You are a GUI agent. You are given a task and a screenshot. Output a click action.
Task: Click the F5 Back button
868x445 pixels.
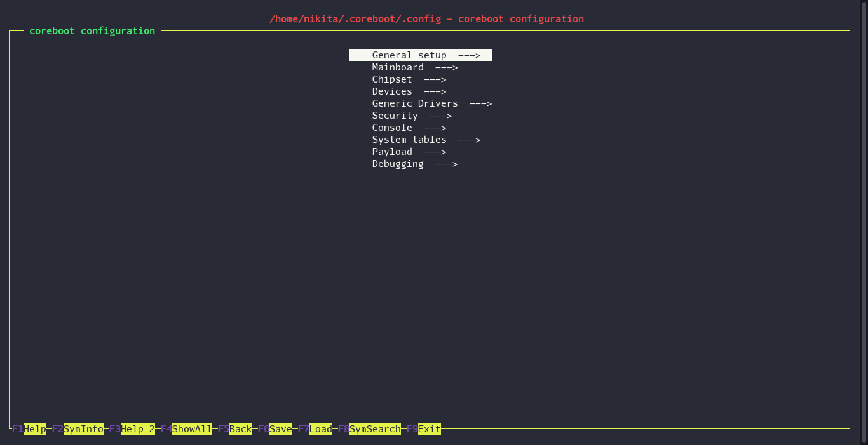pyautogui.click(x=240, y=428)
